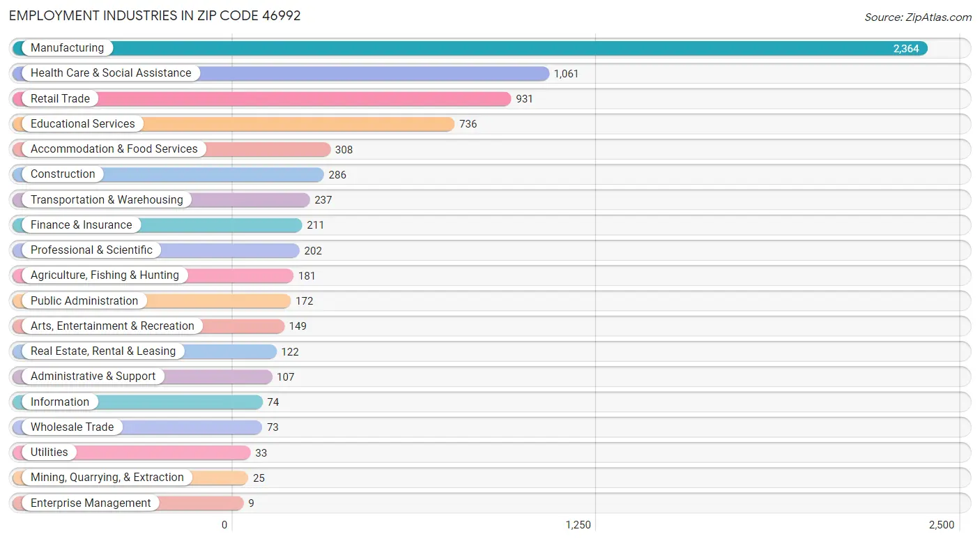Image resolution: width=980 pixels, height=541 pixels.
Task: Click the chart title Employment Industries in Zip Code 46992
Action: point(155,15)
